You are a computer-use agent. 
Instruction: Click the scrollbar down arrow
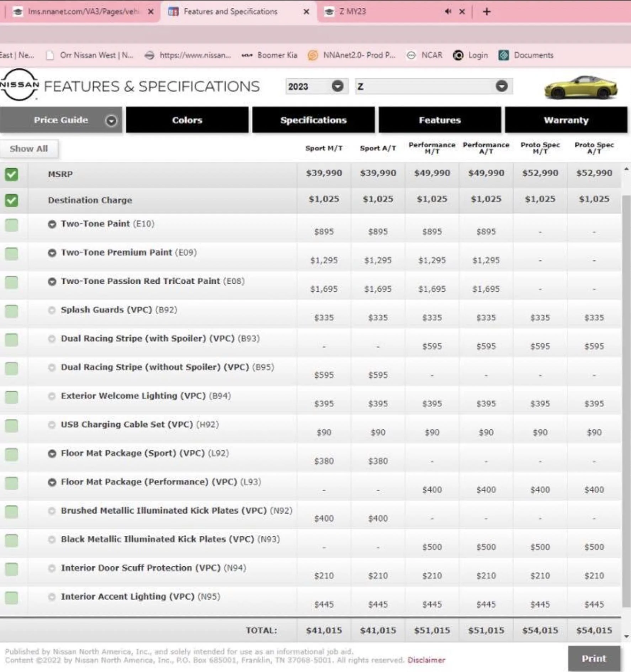point(626,637)
